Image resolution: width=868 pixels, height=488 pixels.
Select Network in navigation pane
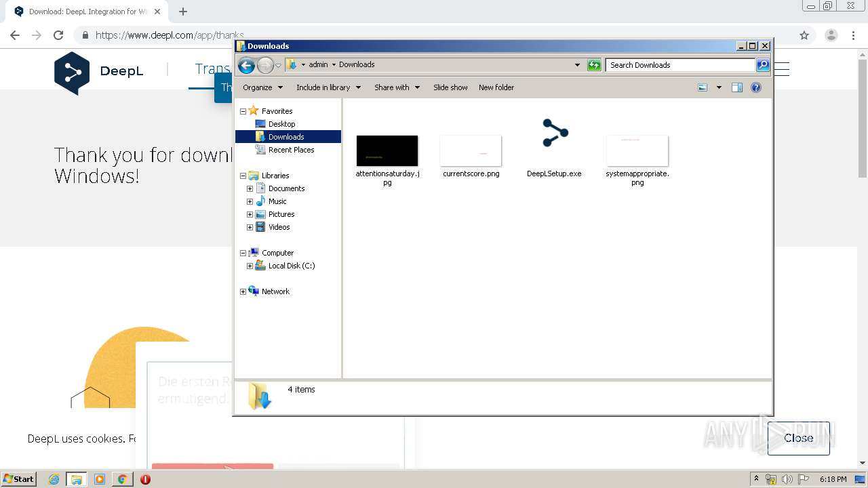[275, 291]
